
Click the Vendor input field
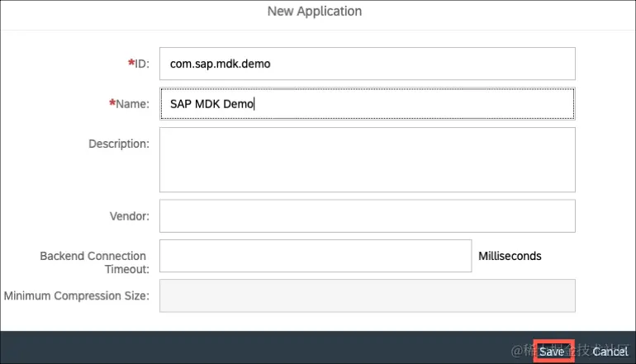[x=367, y=216]
